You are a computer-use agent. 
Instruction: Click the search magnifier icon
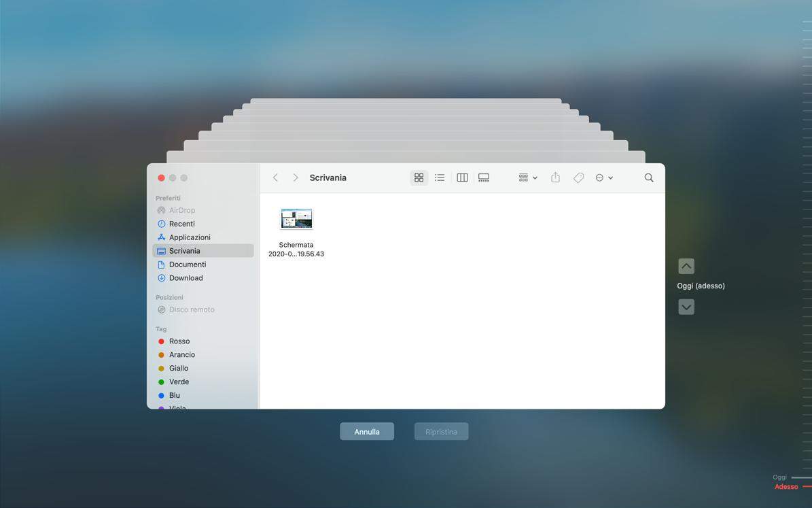(649, 177)
